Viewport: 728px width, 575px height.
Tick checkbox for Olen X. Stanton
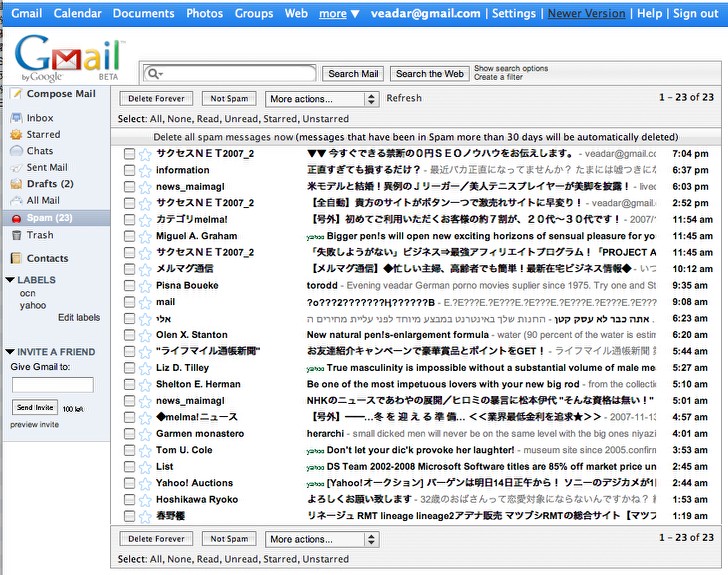[130, 335]
